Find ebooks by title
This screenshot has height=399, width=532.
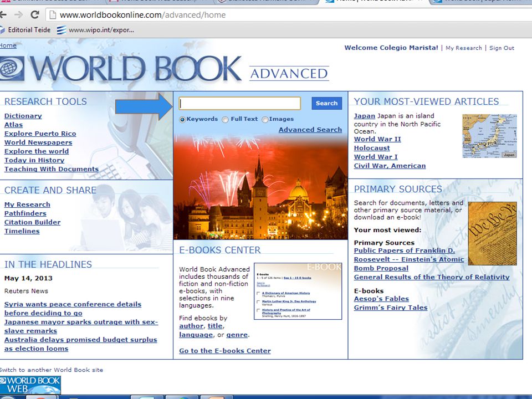pyautogui.click(x=215, y=326)
